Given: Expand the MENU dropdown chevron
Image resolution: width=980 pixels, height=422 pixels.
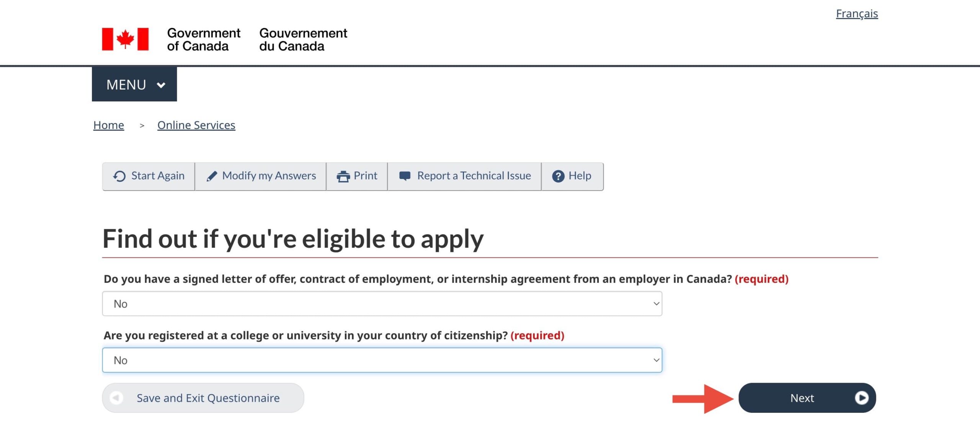Looking at the screenshot, I should tap(161, 85).
